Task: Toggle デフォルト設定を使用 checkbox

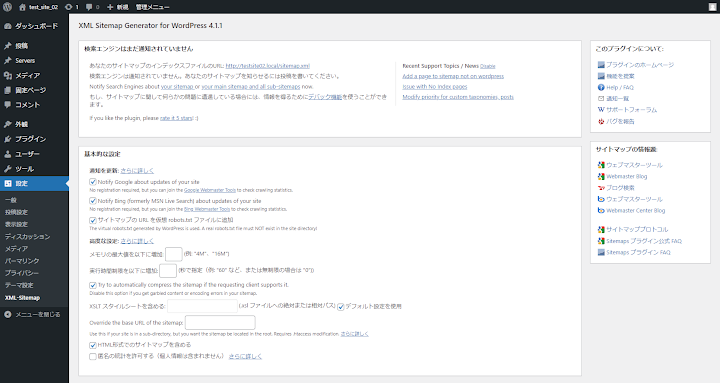Action: tap(341, 307)
